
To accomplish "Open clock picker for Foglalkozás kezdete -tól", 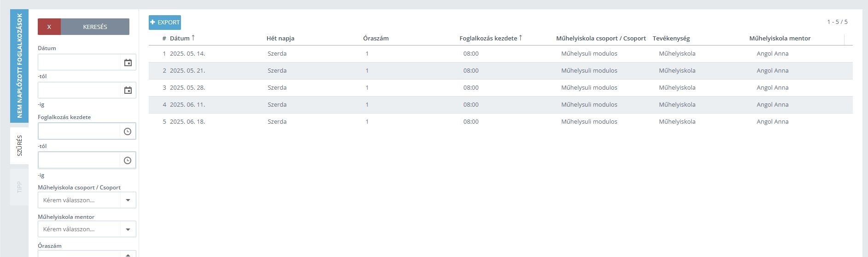I will (x=128, y=131).
